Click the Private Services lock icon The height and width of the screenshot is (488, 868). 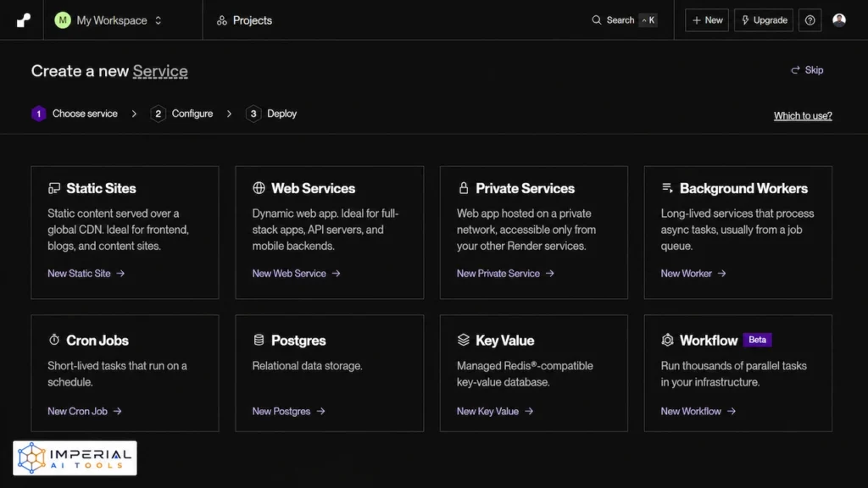coord(464,187)
